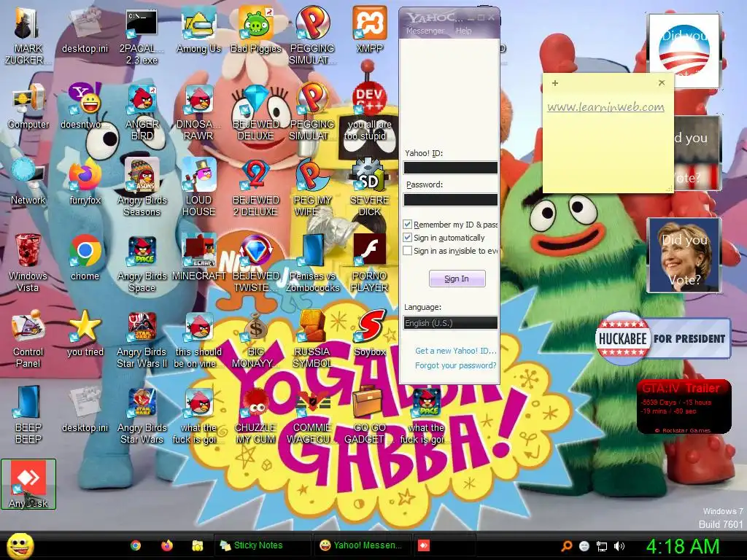Open the magnifier search tray icon

566,545
